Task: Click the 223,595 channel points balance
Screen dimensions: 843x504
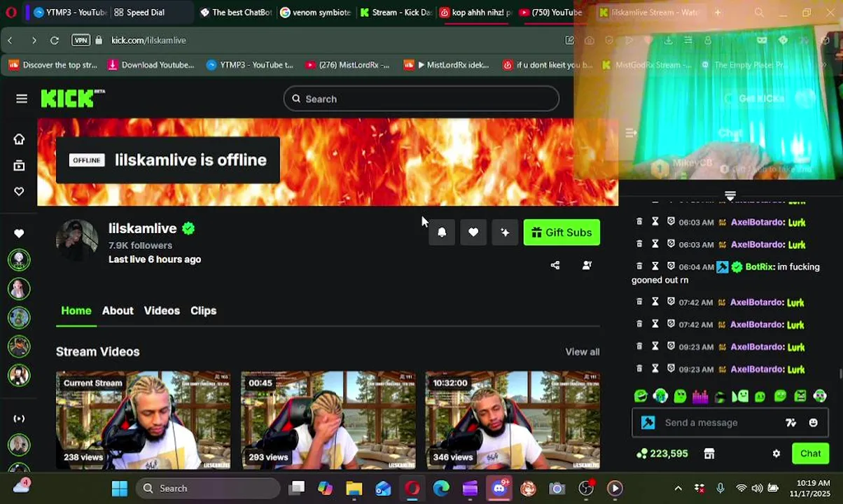Action: 662,454
